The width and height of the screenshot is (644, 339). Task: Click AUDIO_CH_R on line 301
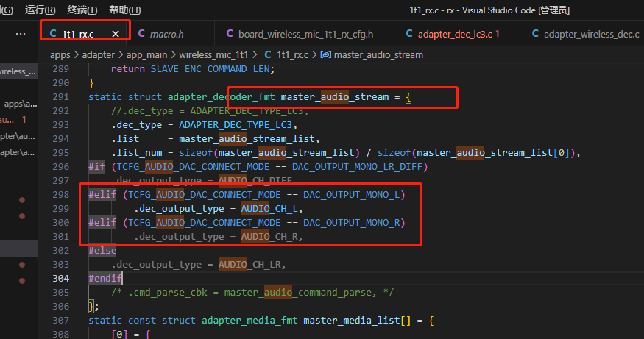269,236
